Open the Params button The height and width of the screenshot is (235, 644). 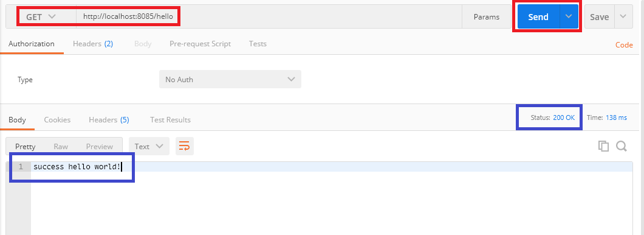pos(487,17)
